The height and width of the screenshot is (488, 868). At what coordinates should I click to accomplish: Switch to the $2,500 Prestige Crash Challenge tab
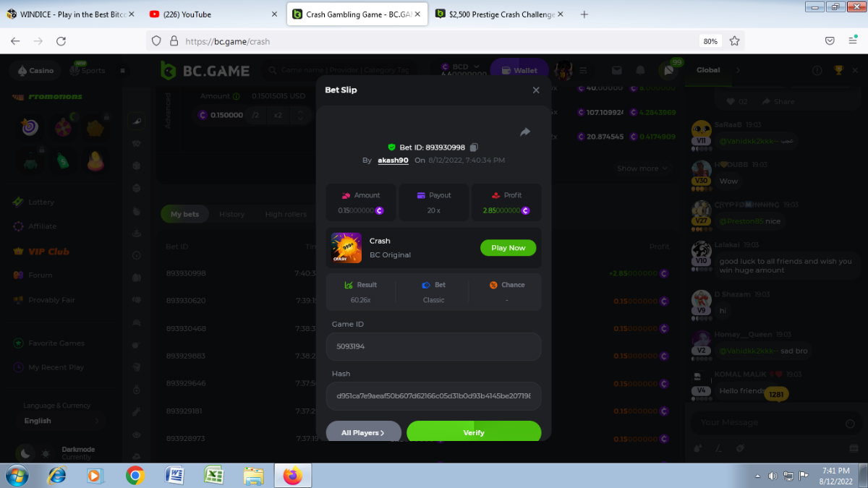[501, 14]
